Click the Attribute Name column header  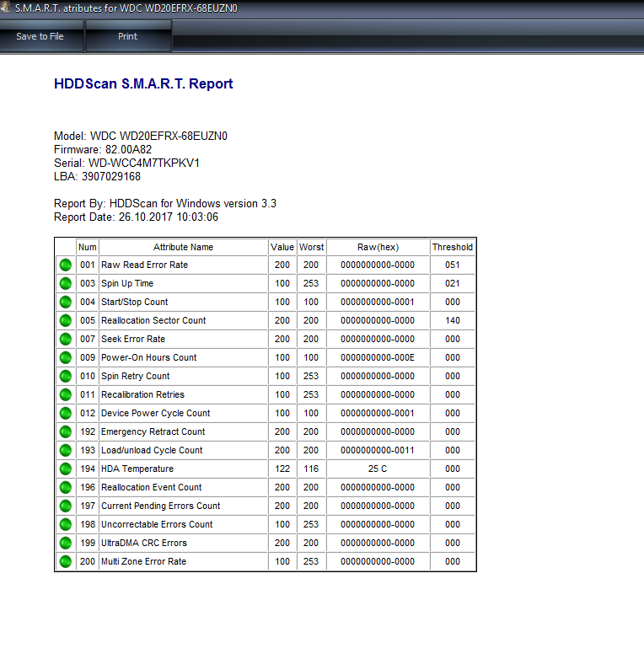click(183, 247)
